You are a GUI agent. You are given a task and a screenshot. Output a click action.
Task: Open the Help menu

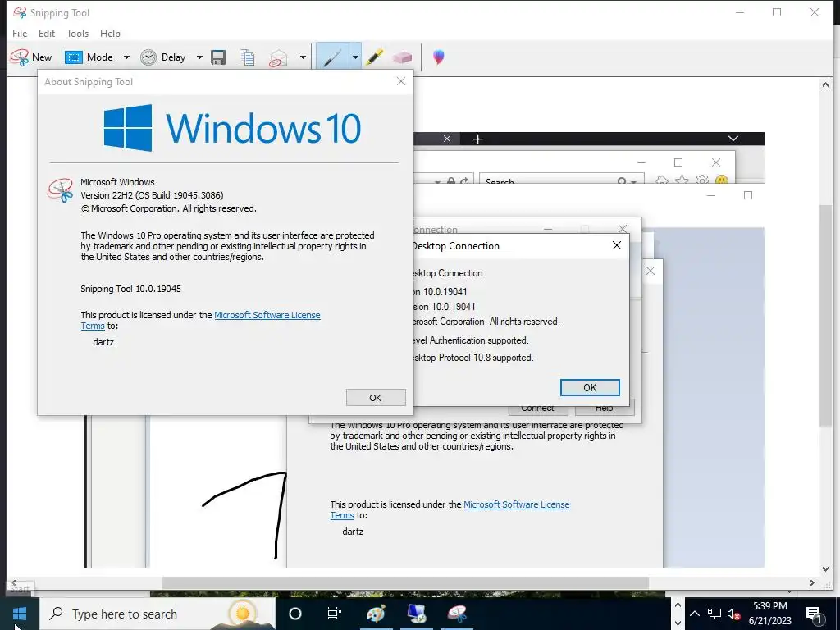[x=110, y=33]
